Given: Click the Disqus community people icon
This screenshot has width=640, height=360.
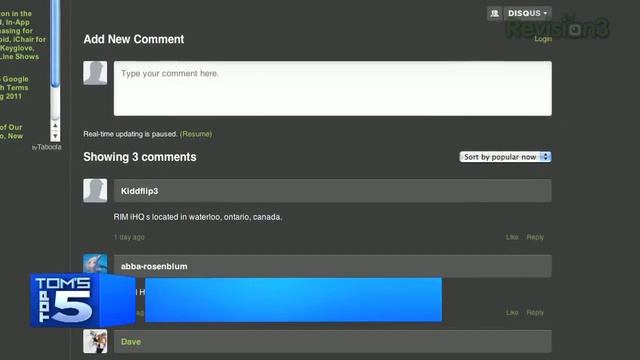Looking at the screenshot, I should [495, 13].
